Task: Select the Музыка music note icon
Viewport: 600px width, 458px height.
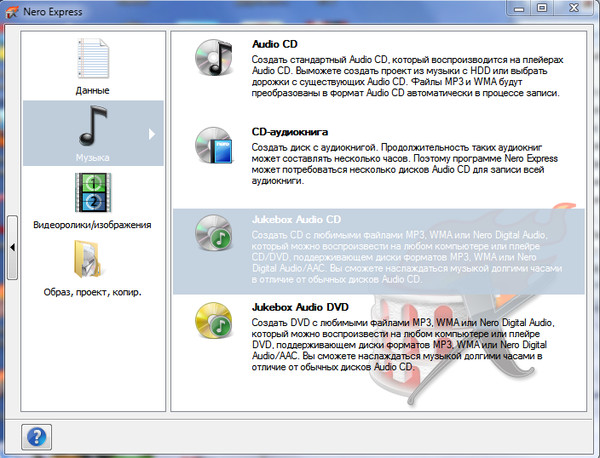Action: (x=93, y=126)
